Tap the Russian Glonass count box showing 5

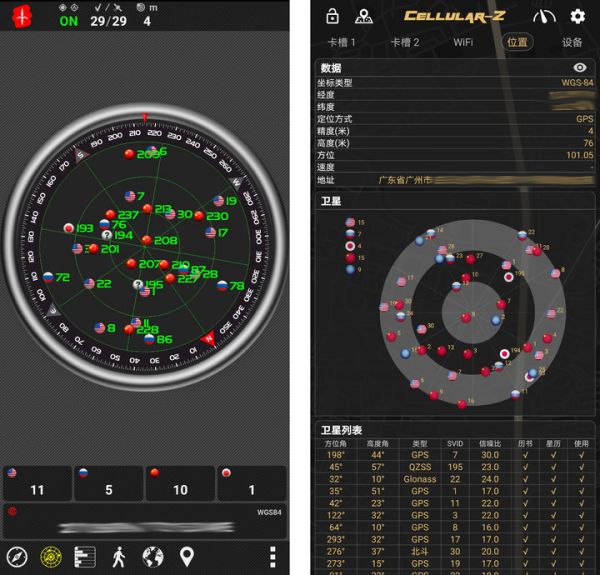[x=108, y=484]
